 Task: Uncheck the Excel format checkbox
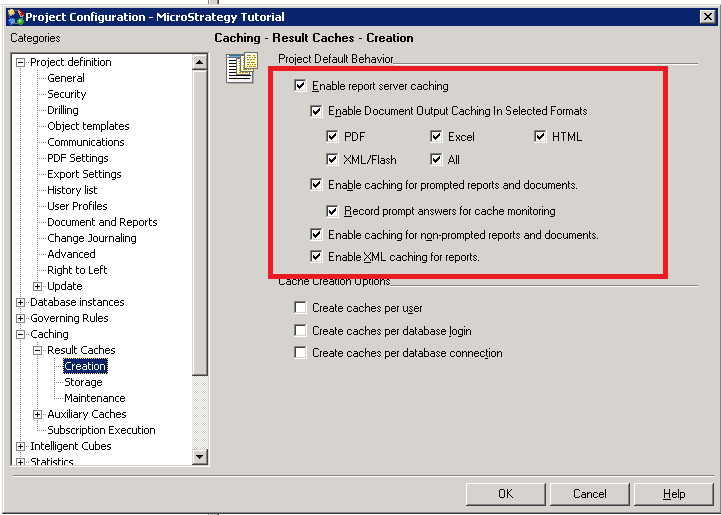pos(436,137)
